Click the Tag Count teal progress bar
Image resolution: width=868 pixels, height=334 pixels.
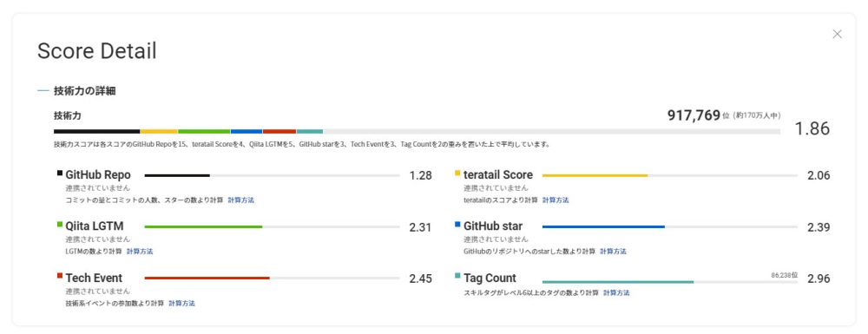tap(670, 282)
